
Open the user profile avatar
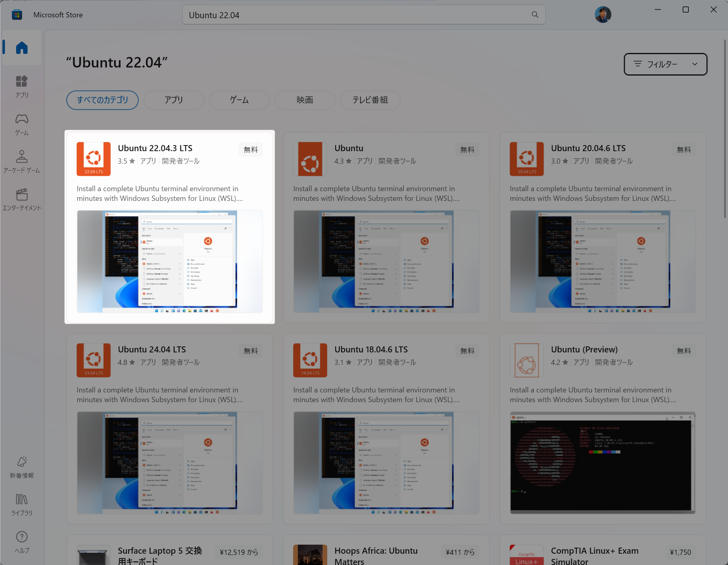point(603,15)
